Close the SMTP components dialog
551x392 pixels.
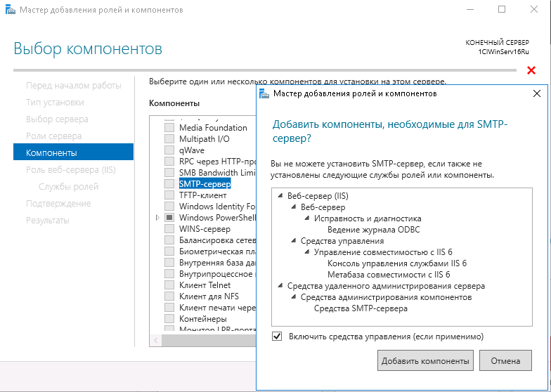point(537,93)
